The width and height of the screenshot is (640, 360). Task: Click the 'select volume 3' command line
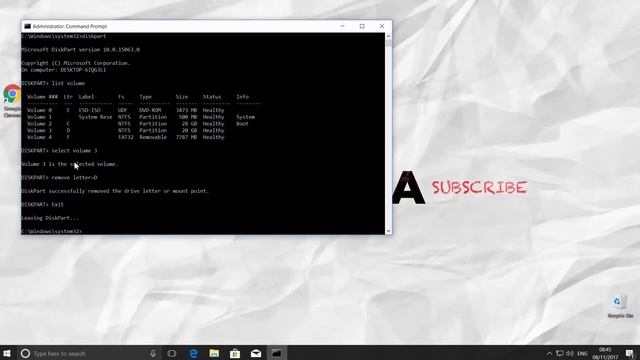tap(59, 151)
